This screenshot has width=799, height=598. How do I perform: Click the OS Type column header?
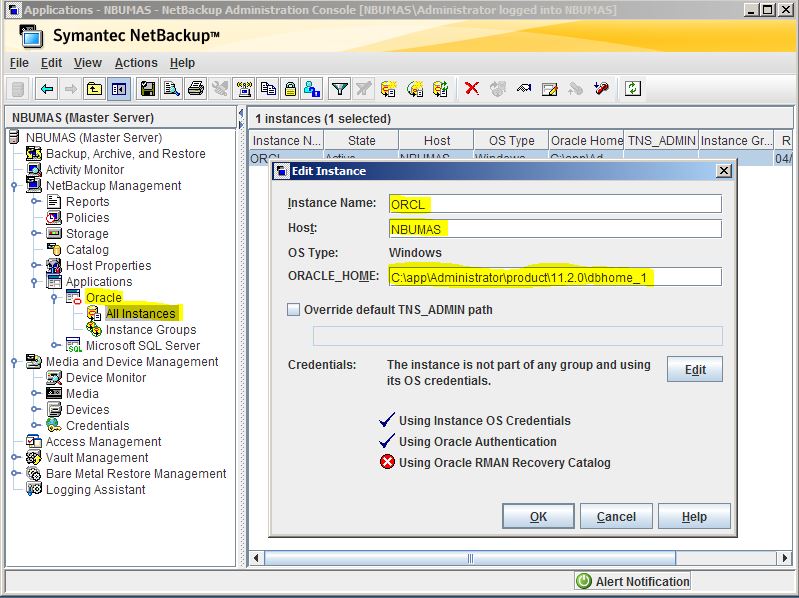click(x=511, y=141)
